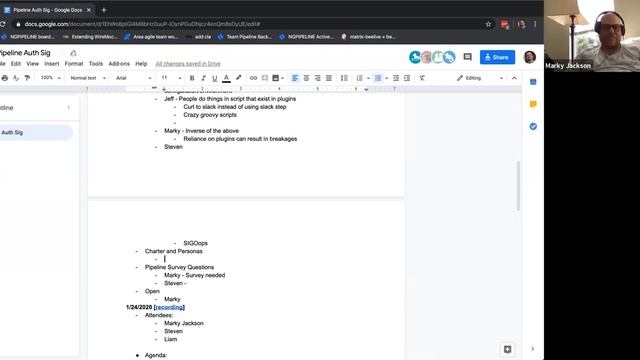
Task: Open the Help menu
Action: 141,64
